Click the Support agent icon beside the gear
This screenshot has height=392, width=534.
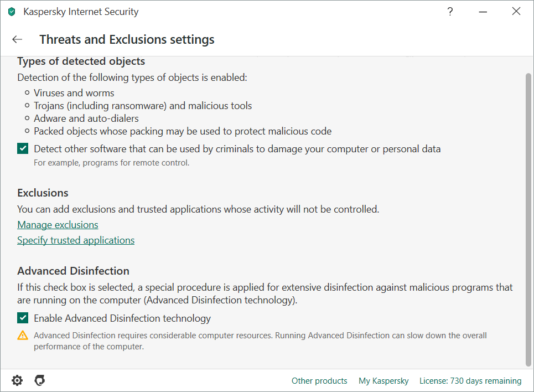point(39,380)
